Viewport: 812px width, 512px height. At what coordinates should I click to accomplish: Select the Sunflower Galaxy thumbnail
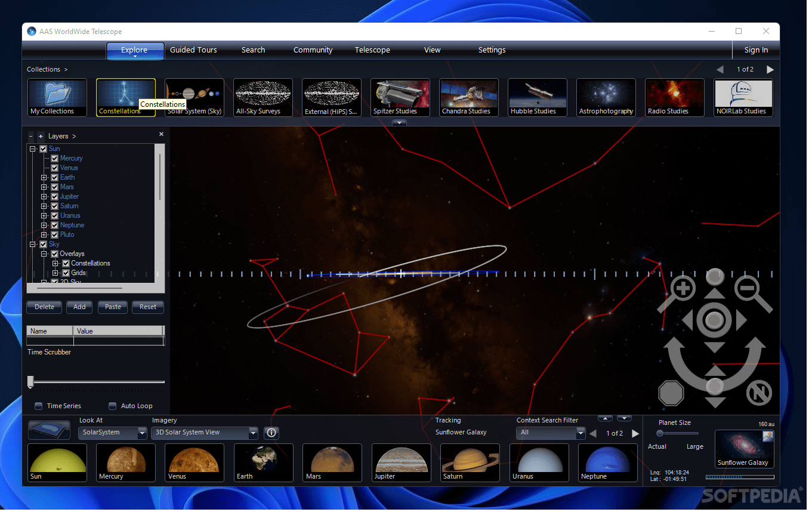tap(744, 449)
